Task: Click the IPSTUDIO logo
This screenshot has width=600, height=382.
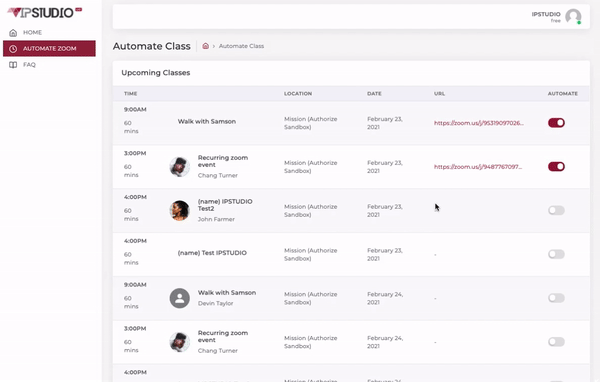Action: [44, 12]
